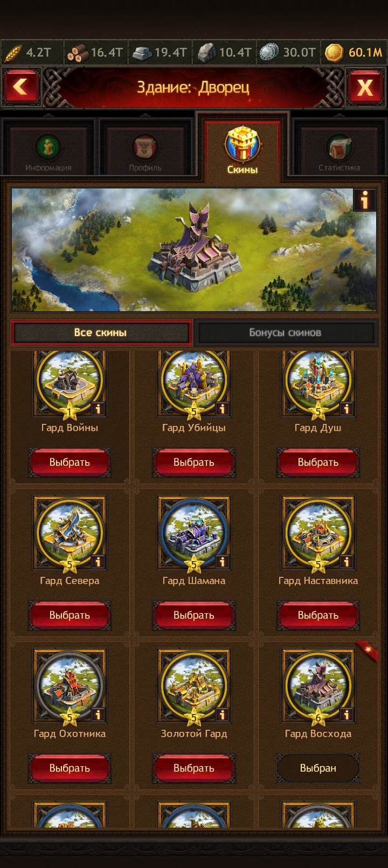The image size is (388, 868).
Task: Open info icon for Гард Душ
Action: tap(346, 409)
